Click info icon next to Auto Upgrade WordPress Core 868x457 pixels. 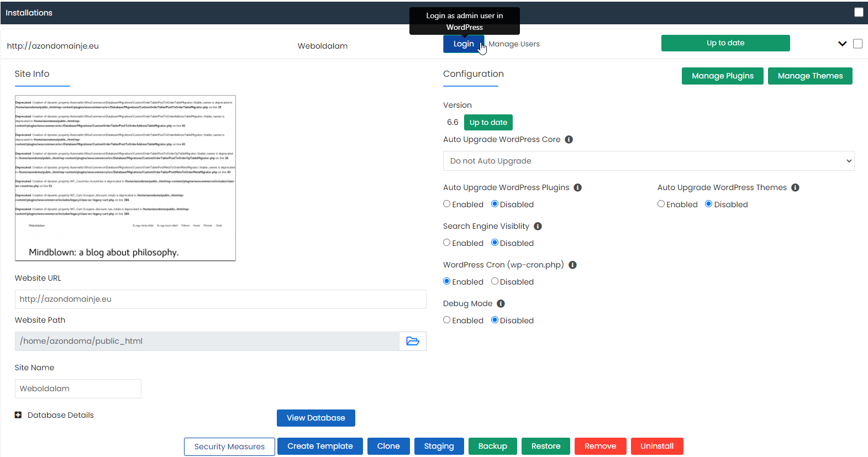[x=569, y=139]
